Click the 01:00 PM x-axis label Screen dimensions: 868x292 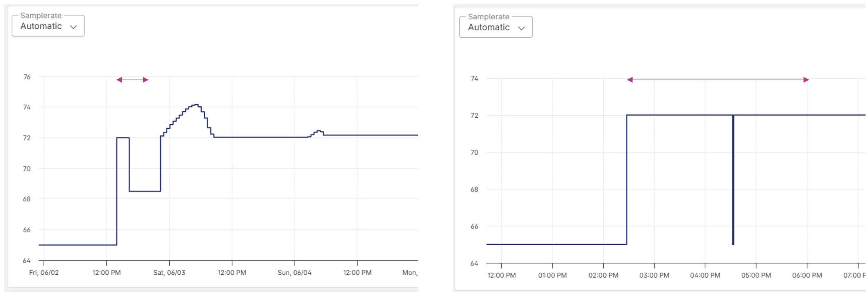552,275
